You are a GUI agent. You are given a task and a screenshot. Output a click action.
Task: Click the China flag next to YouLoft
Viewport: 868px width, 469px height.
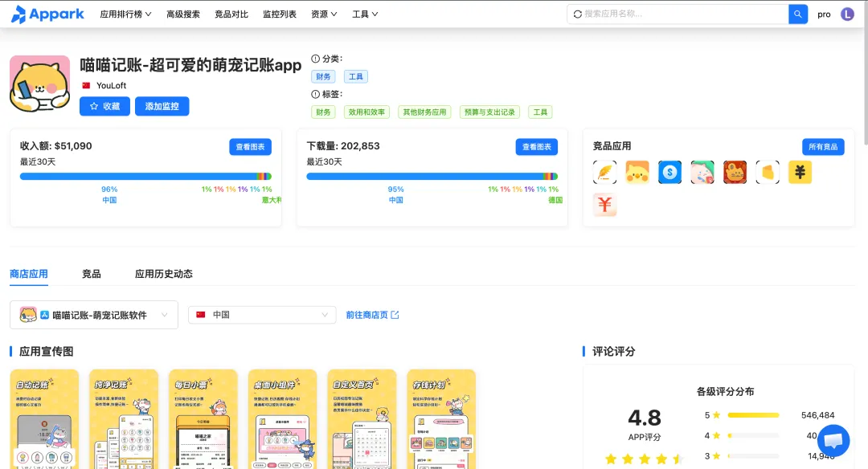pos(86,86)
